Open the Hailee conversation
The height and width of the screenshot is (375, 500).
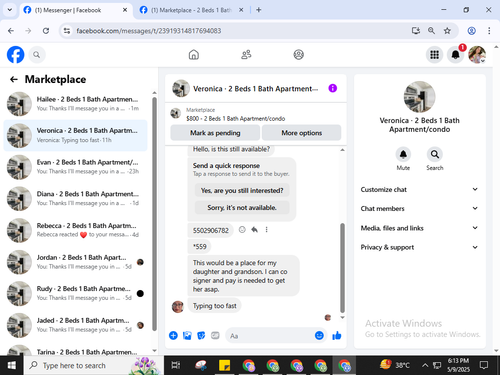coord(75,104)
